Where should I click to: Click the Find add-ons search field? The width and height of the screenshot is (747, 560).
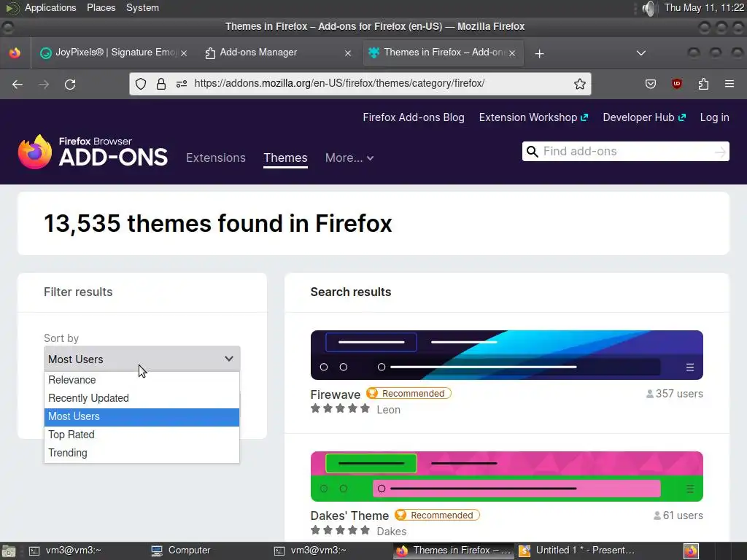click(x=625, y=152)
